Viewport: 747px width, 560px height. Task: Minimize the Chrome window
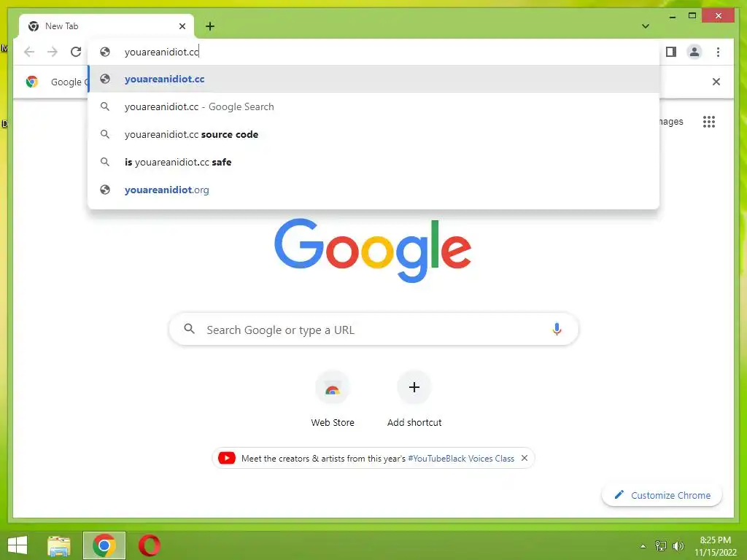click(x=672, y=16)
